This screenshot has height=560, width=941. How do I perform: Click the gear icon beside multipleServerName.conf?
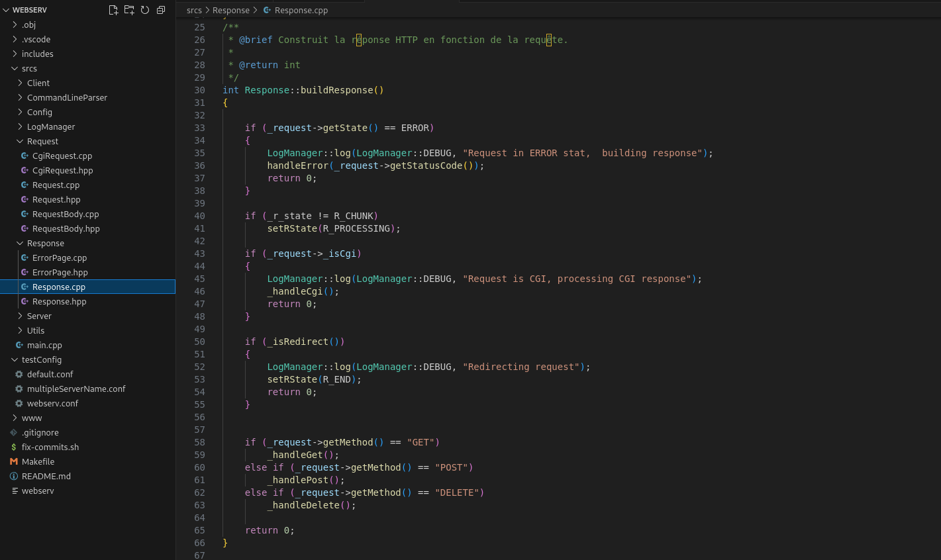[19, 389]
